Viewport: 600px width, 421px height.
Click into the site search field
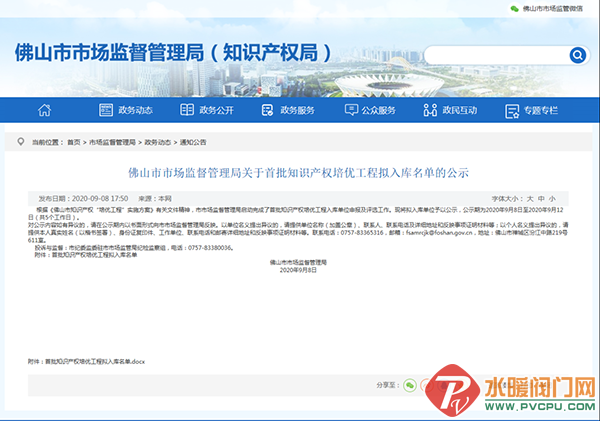496,55
